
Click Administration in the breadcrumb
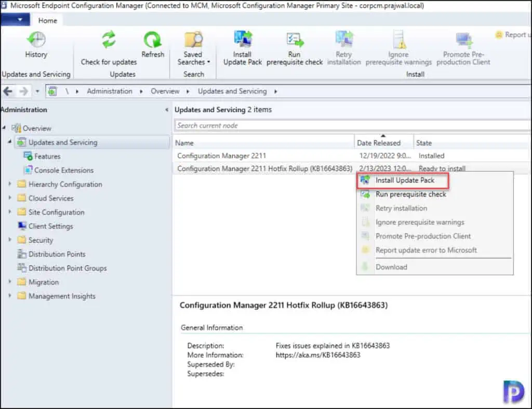click(109, 91)
